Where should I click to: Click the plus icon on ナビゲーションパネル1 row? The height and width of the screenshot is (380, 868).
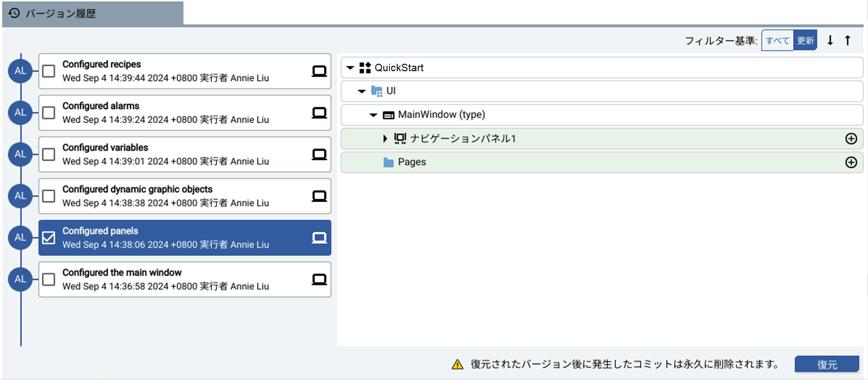point(851,138)
